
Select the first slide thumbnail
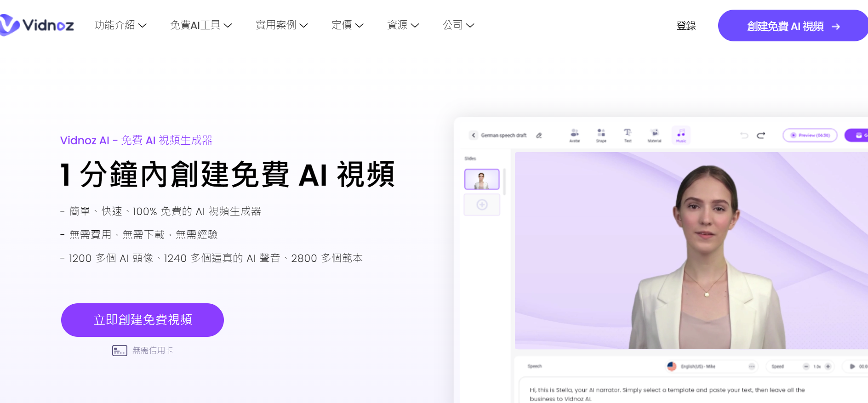coord(482,179)
